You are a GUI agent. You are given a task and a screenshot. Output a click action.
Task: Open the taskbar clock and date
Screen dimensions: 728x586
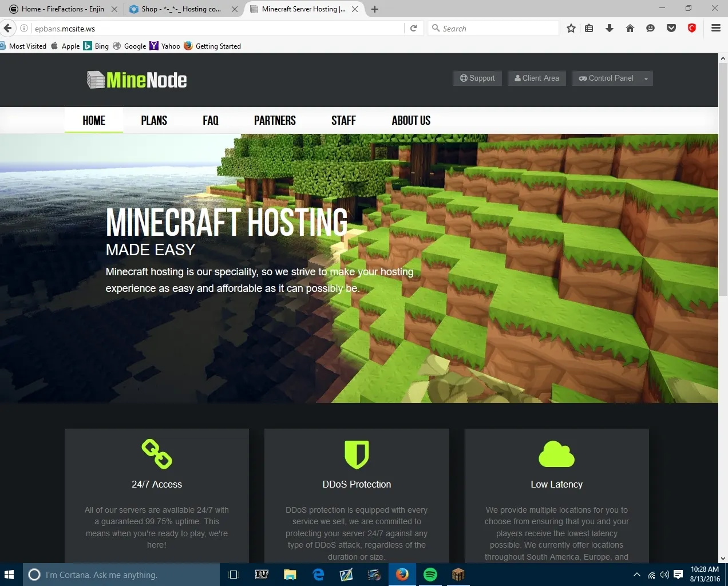pos(705,574)
